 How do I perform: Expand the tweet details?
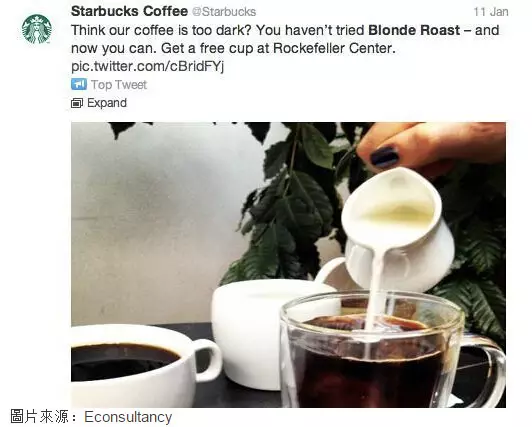tap(107, 103)
